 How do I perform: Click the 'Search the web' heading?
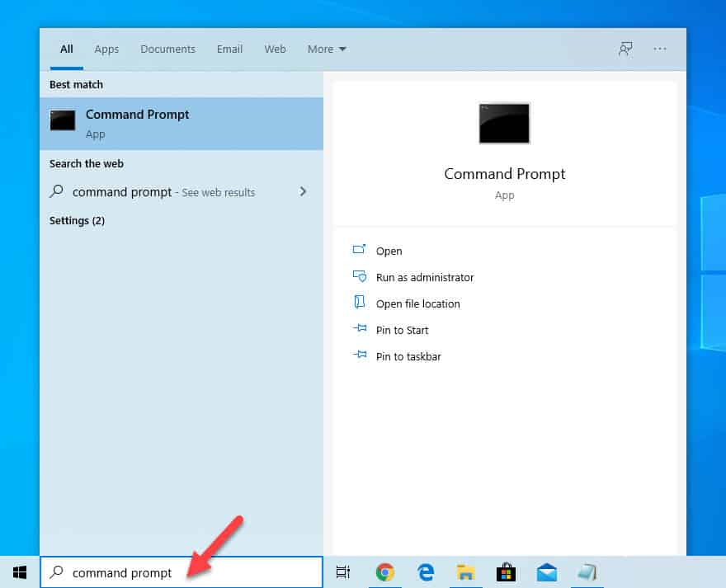coord(86,164)
